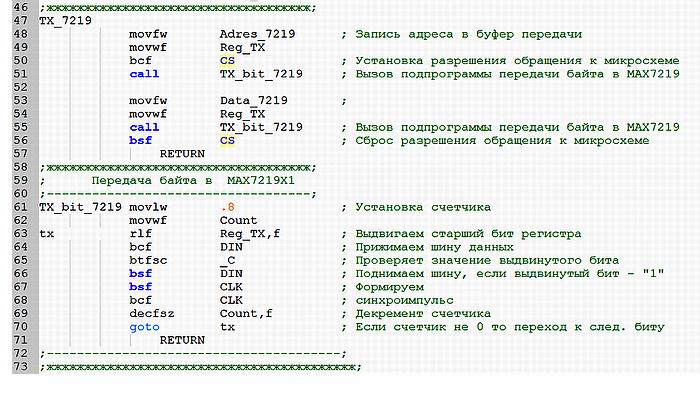Click line number 73 in the gutter
The height and width of the screenshot is (398, 700).
coord(21,367)
